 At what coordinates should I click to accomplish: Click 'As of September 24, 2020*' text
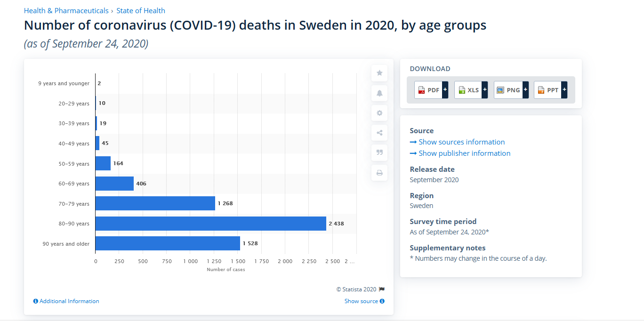(x=450, y=232)
